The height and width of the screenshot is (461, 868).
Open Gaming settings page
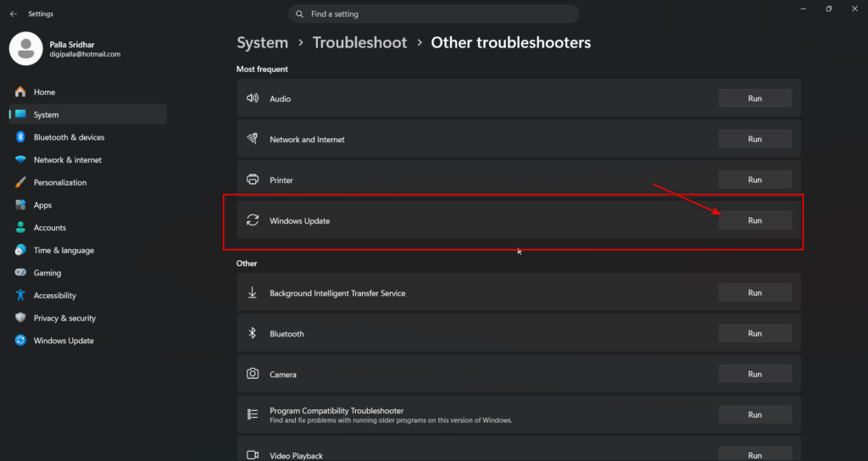(x=88, y=273)
